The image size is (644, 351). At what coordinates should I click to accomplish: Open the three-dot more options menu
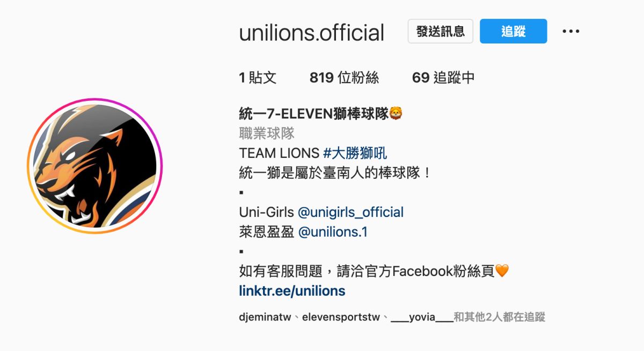(571, 32)
